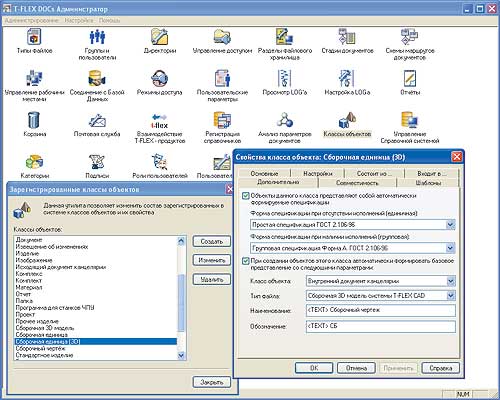This screenshot has width=500, height=400.
Task: Open Анализ параметров документов icon
Action: click(285, 120)
